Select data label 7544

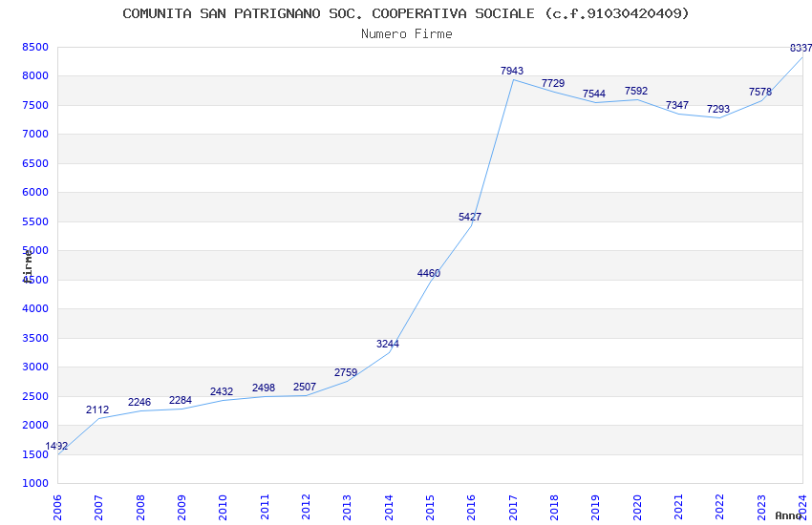coord(594,94)
